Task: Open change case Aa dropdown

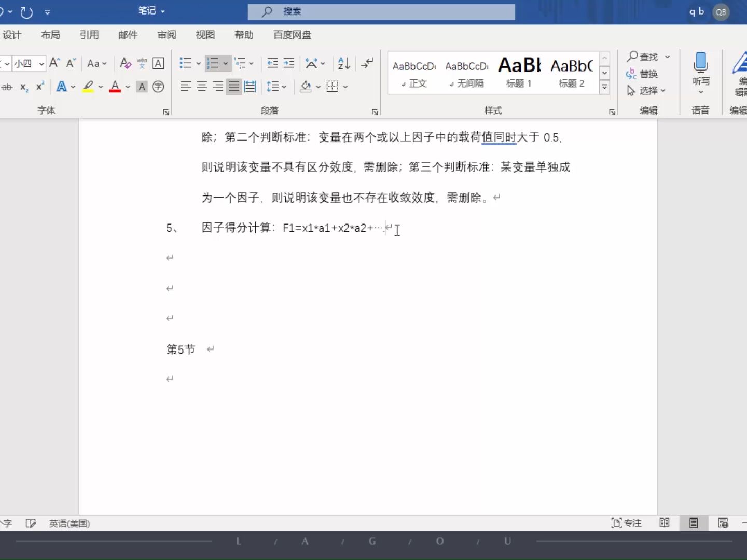Action: tap(96, 63)
